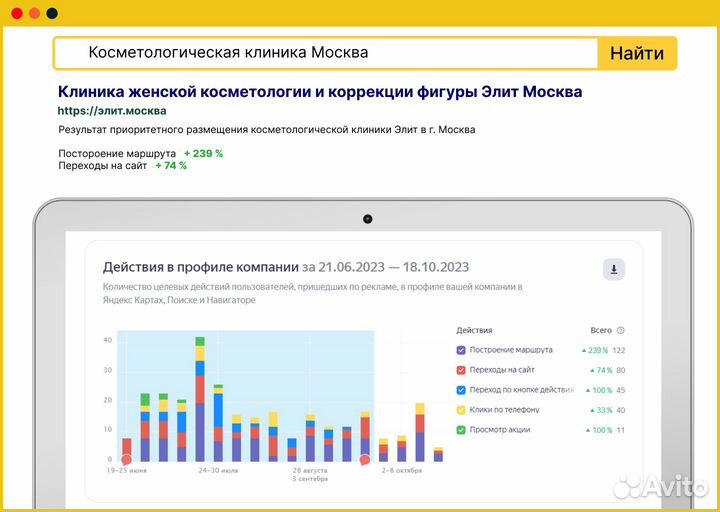This screenshot has width=720, height=512.
Task: Download the company profile actions report
Action: [613, 270]
